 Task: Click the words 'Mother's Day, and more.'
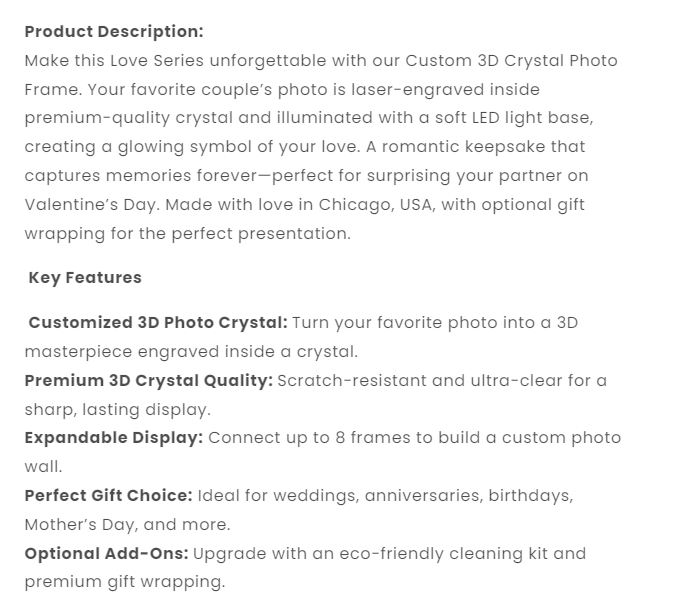(127, 524)
